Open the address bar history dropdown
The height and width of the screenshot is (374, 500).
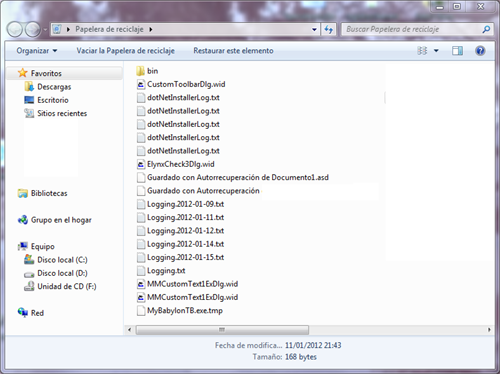click(x=314, y=29)
